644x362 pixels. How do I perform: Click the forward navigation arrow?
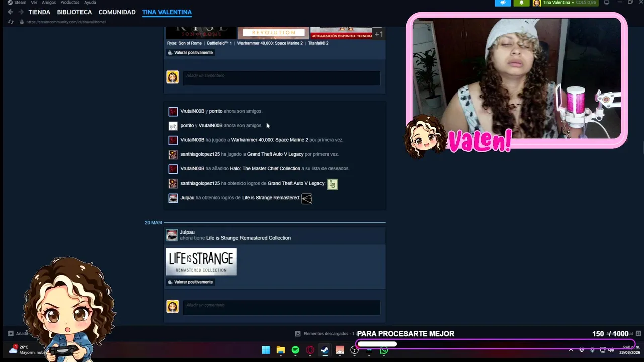(x=21, y=12)
